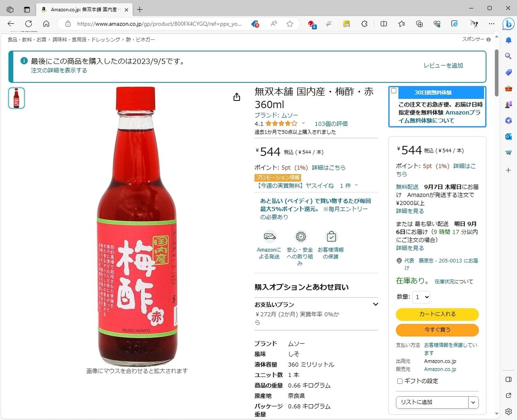Viewport: 517px width, 420px height.
Task: Open 注文の詳細を表示する link
Action: pos(59,71)
